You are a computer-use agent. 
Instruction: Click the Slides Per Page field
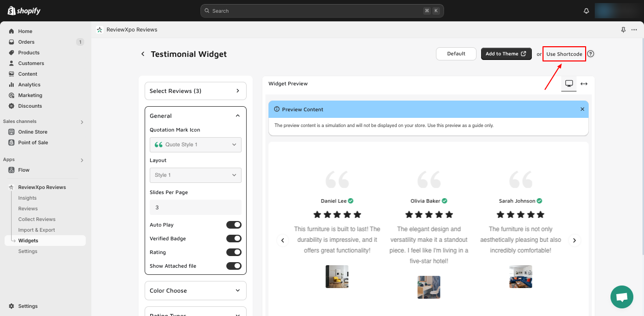tap(195, 207)
